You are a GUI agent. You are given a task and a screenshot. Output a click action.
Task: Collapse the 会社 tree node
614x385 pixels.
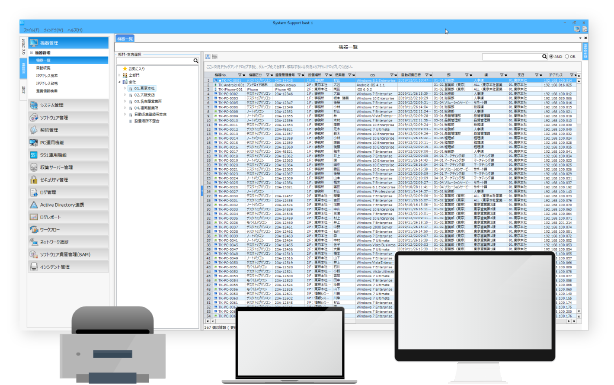click(x=120, y=82)
